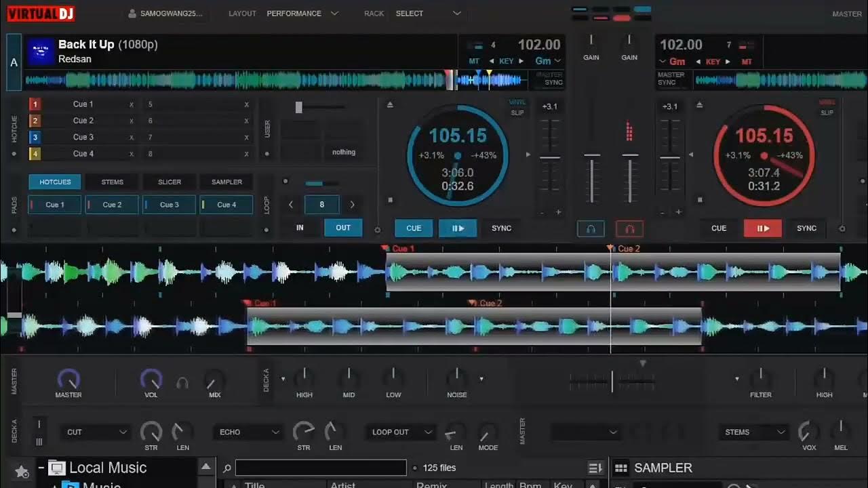Open the master STEMS effect dropdown
This screenshot has height=488, width=868.
pyautogui.click(x=754, y=432)
